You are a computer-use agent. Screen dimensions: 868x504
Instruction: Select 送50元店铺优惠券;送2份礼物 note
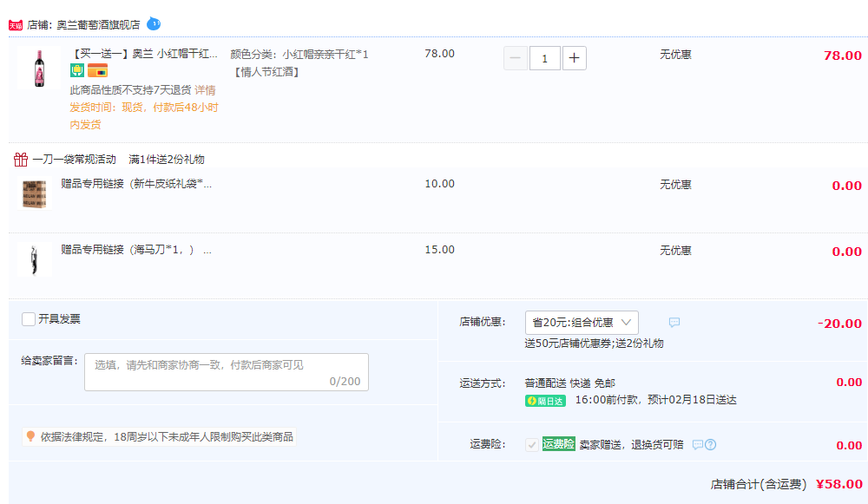(x=594, y=343)
